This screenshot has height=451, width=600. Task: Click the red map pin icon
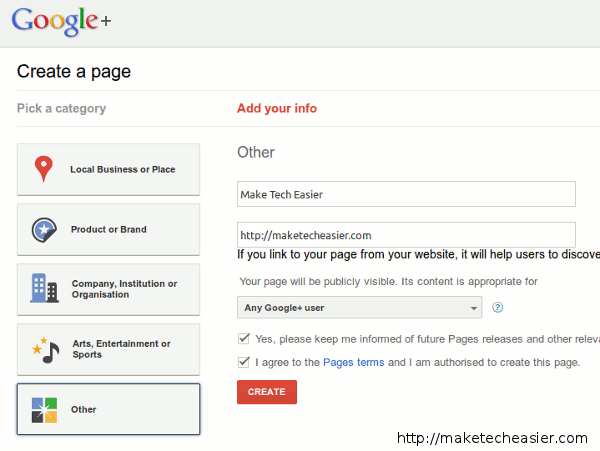point(44,169)
